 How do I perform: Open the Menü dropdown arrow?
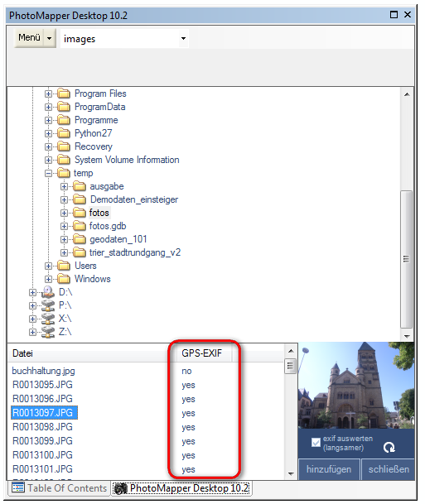(49, 39)
